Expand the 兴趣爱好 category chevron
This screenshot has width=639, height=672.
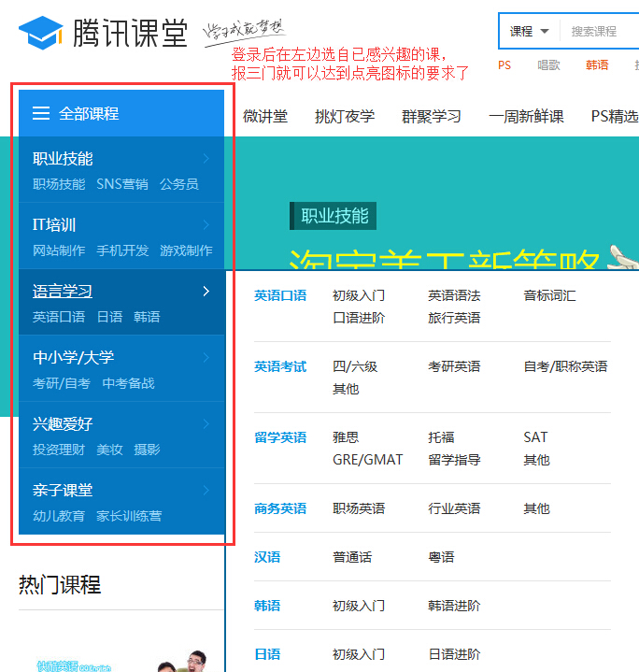(x=206, y=424)
